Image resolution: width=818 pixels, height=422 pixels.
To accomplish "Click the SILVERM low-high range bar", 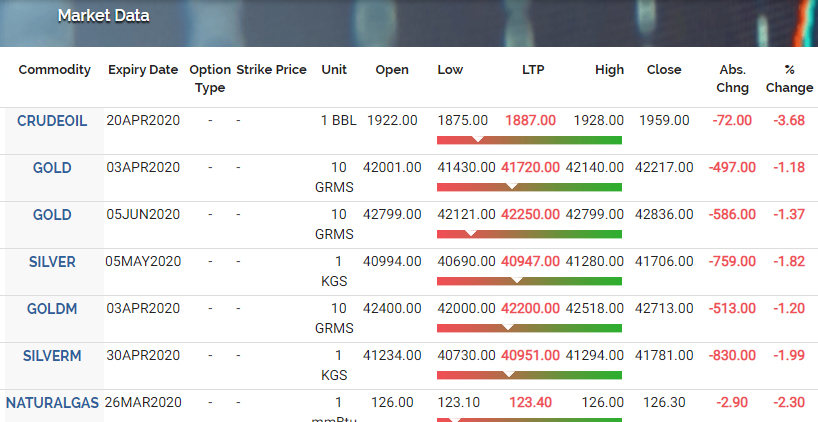I will [529, 375].
